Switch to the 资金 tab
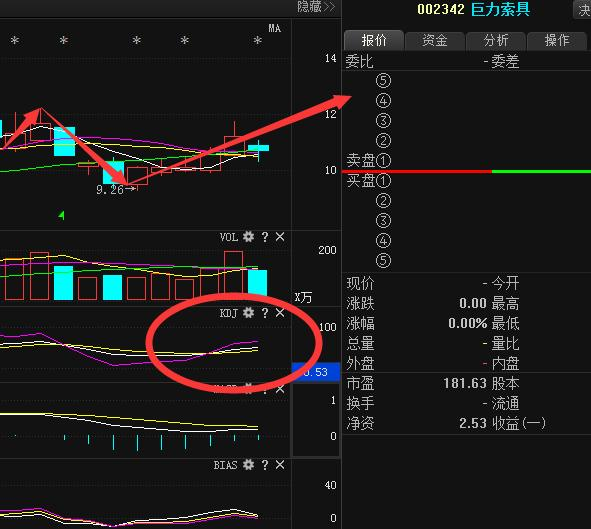591x529 pixels. pyautogui.click(x=435, y=40)
